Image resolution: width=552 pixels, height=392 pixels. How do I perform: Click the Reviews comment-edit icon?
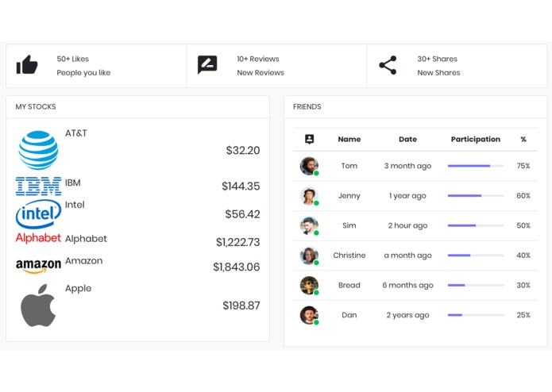pyautogui.click(x=207, y=65)
